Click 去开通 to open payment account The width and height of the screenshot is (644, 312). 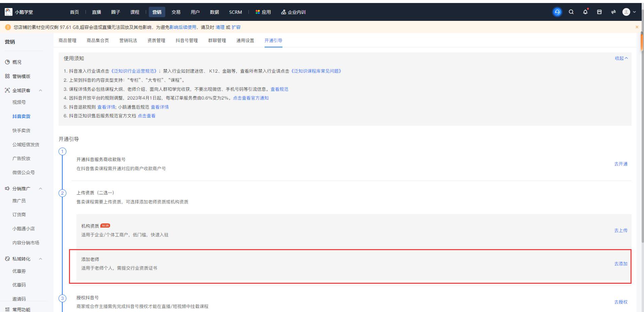(x=620, y=164)
